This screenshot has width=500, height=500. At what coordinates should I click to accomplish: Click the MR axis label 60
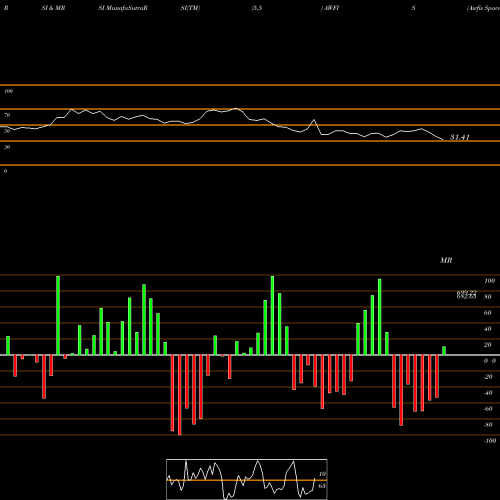[x=488, y=313]
